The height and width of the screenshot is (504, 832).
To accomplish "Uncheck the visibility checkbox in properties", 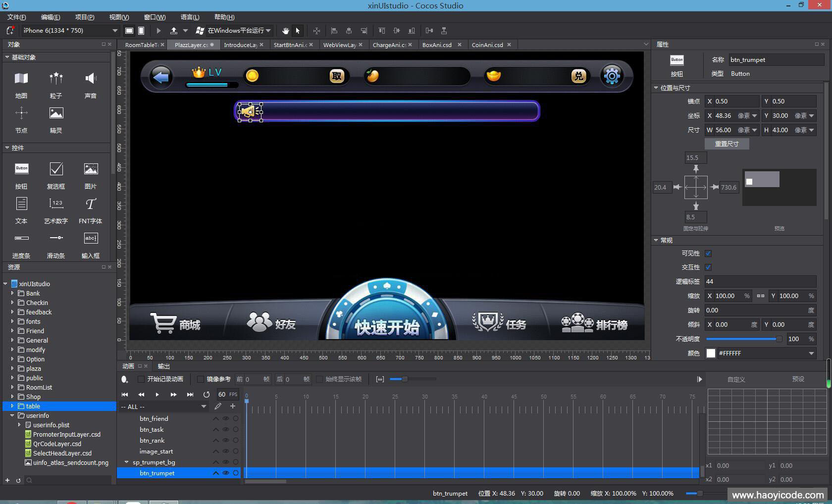I will 708,253.
